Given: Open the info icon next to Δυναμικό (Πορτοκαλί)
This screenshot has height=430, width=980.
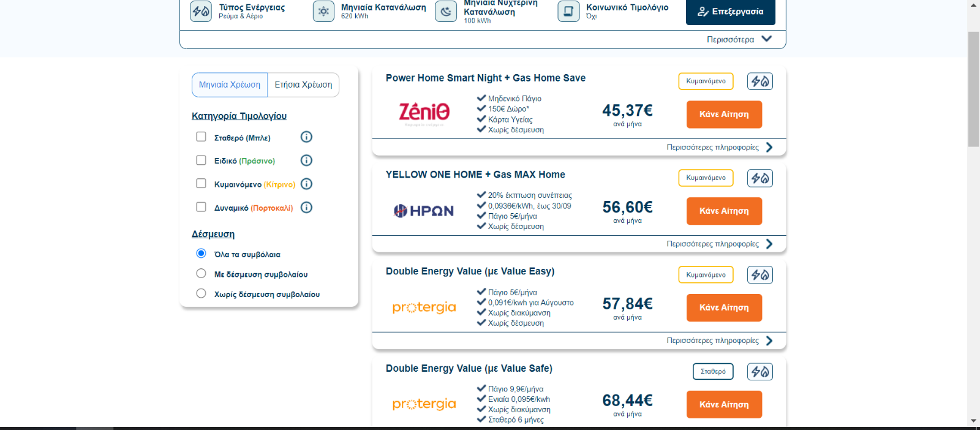Looking at the screenshot, I should coord(307,208).
